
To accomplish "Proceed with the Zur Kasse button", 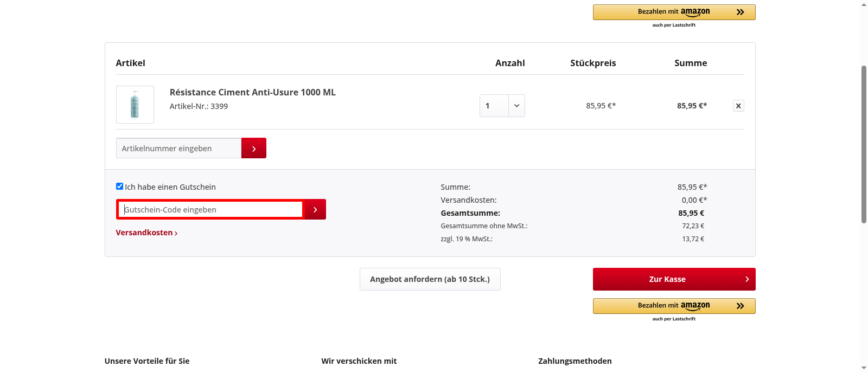I will pyautogui.click(x=667, y=279).
